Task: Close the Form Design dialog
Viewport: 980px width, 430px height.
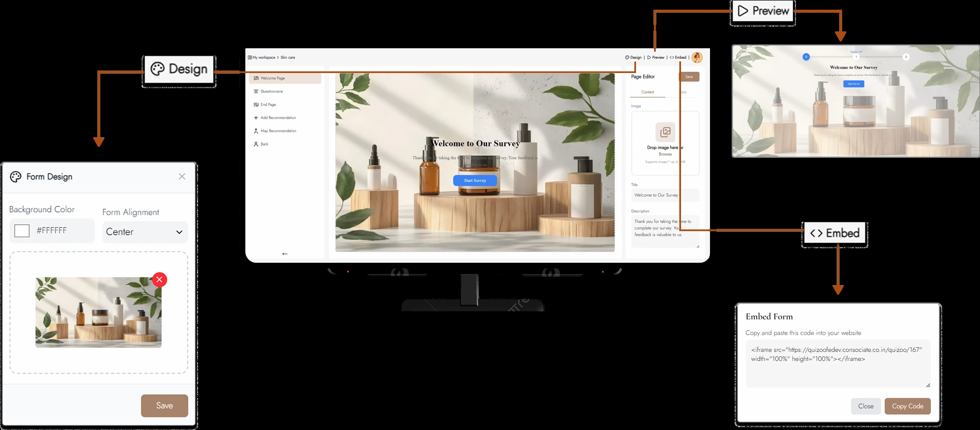Action: [x=182, y=176]
